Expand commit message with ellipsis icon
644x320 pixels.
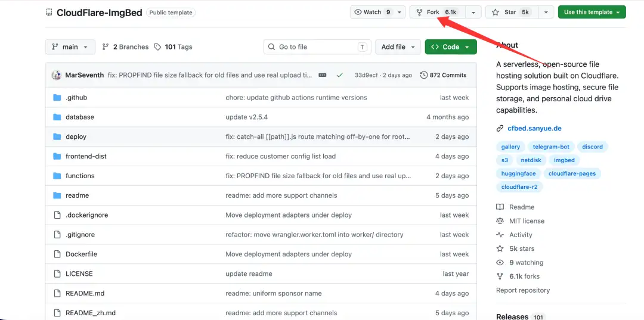323,75
